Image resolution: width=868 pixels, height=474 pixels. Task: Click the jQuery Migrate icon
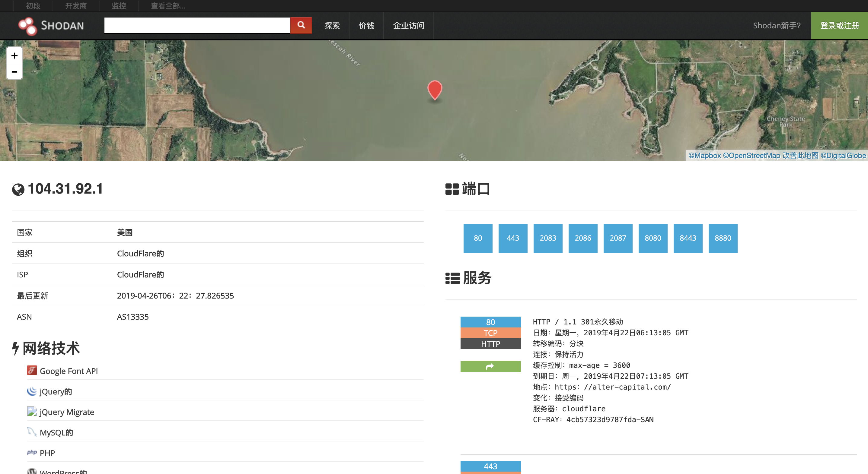click(x=32, y=412)
